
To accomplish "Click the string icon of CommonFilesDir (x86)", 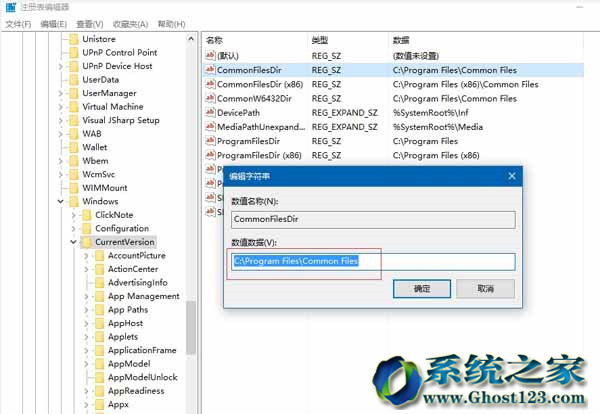I will (210, 84).
